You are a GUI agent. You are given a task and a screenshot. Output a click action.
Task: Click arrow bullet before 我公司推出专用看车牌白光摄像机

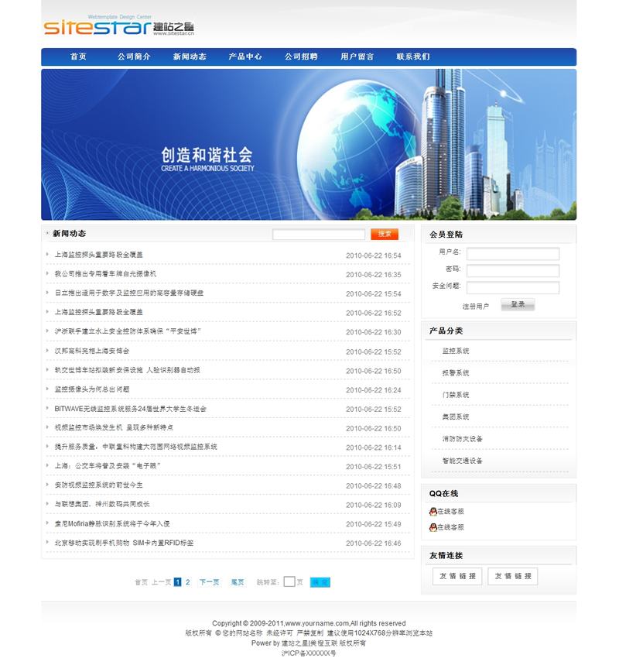click(x=47, y=273)
